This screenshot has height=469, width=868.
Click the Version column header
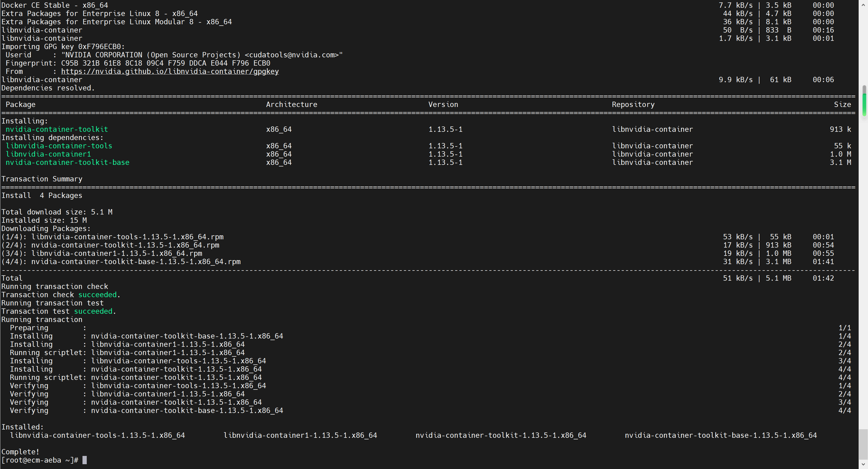click(x=443, y=104)
